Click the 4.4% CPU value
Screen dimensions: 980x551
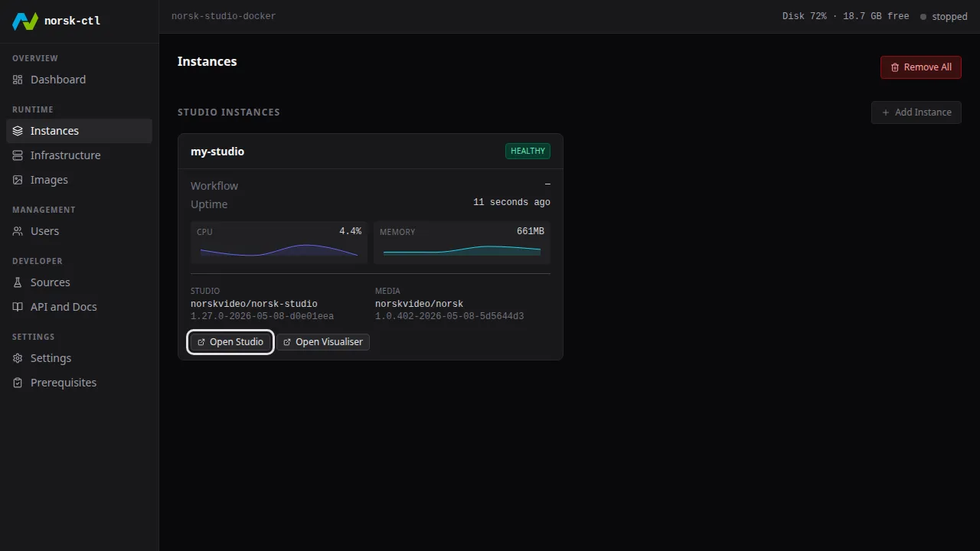click(x=350, y=231)
